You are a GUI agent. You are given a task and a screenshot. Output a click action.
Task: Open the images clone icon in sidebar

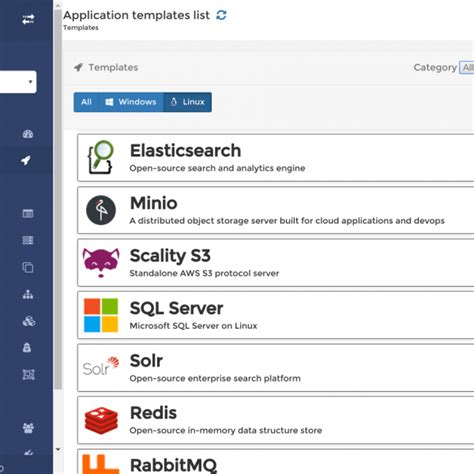pos(28,267)
